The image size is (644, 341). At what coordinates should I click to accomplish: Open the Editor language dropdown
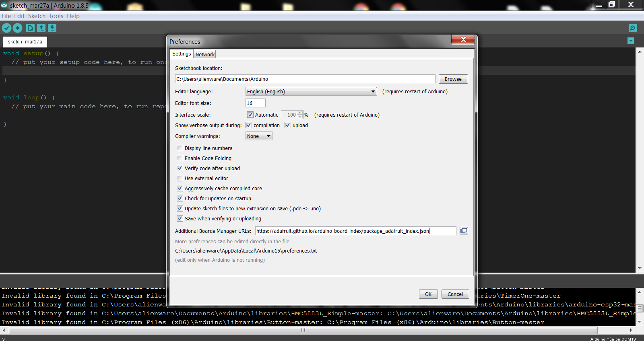(x=311, y=91)
